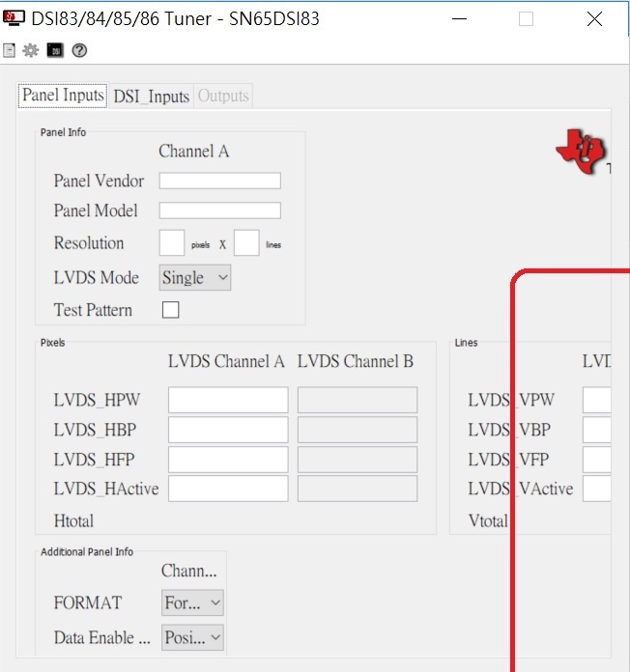The height and width of the screenshot is (672, 630).
Task: Open help via the question mark icon
Action: (x=79, y=50)
